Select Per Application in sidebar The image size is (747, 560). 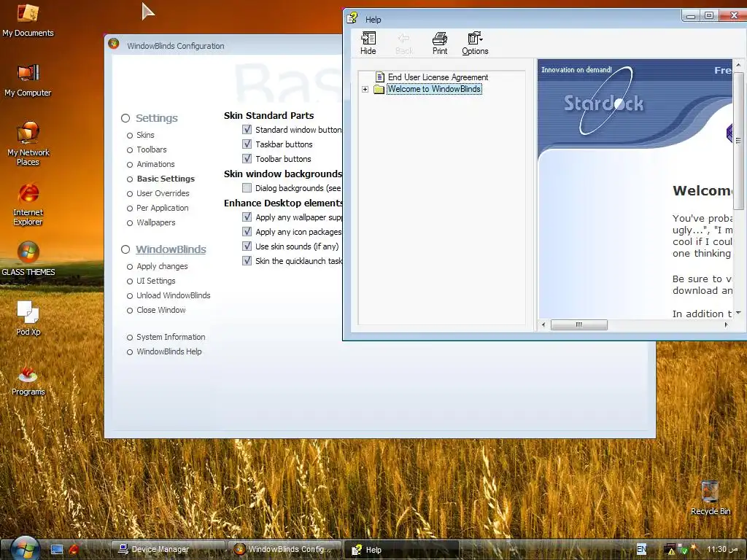[x=162, y=208]
